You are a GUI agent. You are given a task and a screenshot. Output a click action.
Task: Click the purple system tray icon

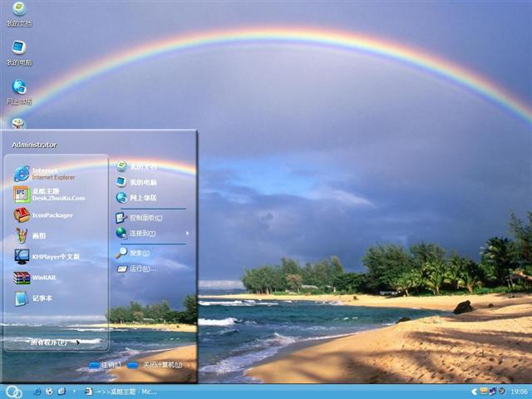click(492, 392)
